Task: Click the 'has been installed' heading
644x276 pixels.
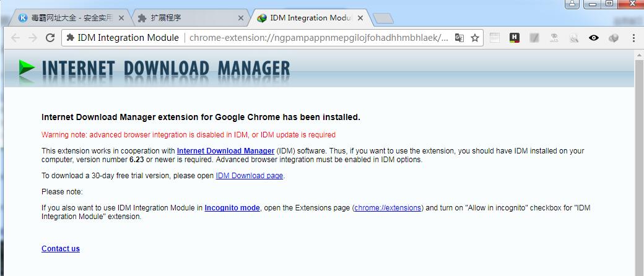Action: click(x=201, y=118)
